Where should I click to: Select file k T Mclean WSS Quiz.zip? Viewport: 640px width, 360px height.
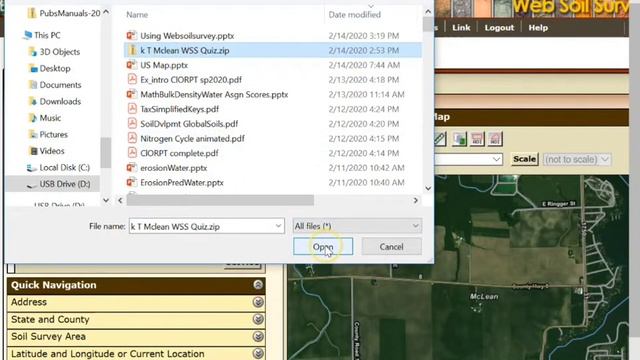[273, 50]
